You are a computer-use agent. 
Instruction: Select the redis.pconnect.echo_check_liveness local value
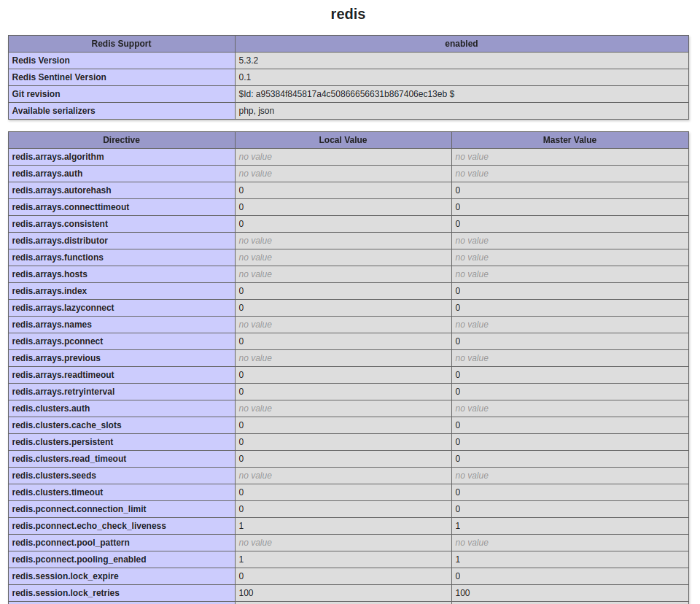pyautogui.click(x=241, y=526)
